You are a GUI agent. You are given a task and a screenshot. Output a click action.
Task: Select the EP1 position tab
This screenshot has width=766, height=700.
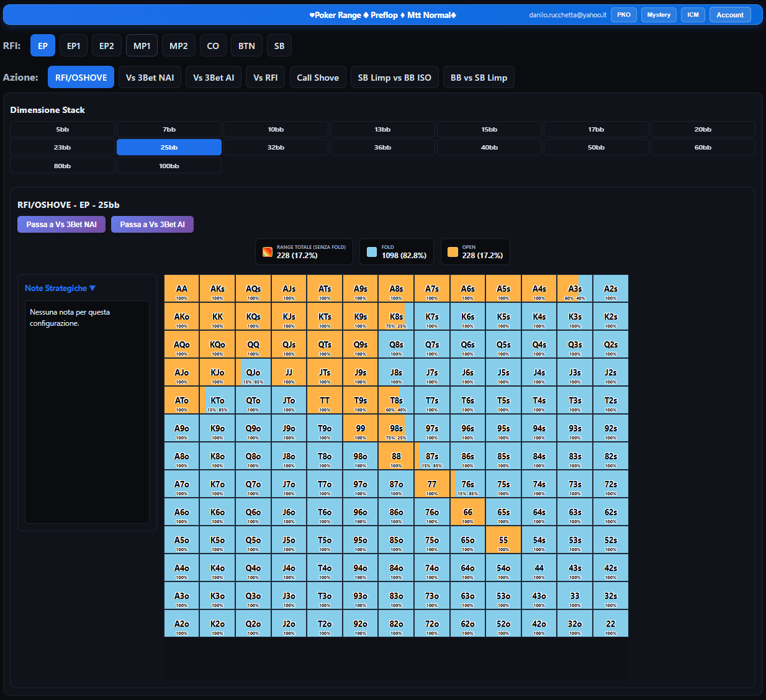(74, 46)
